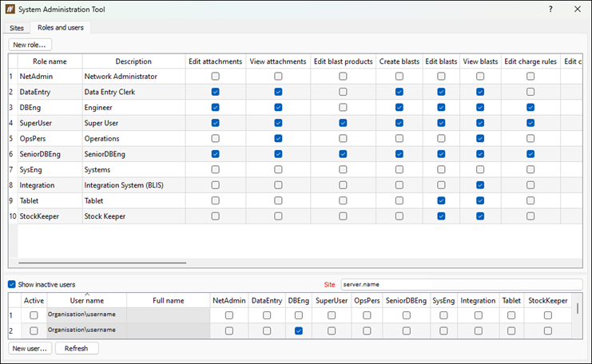Click the application icon in title bar
592x364 pixels.
coord(10,10)
